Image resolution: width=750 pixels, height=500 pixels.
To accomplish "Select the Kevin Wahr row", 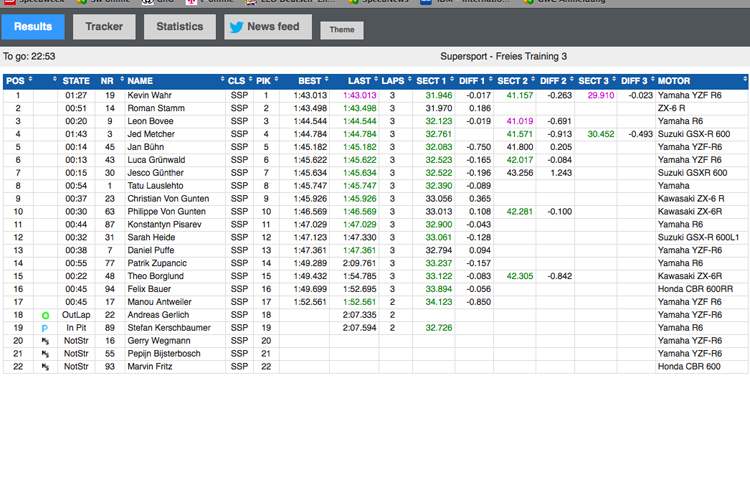I will pyautogui.click(x=149, y=95).
